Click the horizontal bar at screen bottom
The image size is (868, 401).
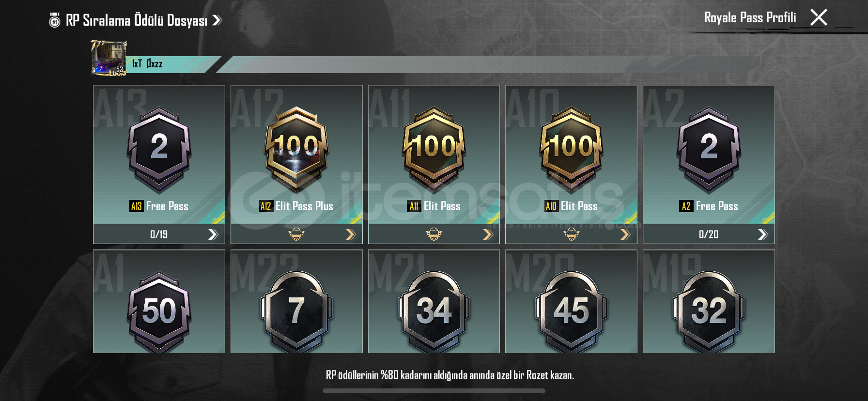[434, 391]
